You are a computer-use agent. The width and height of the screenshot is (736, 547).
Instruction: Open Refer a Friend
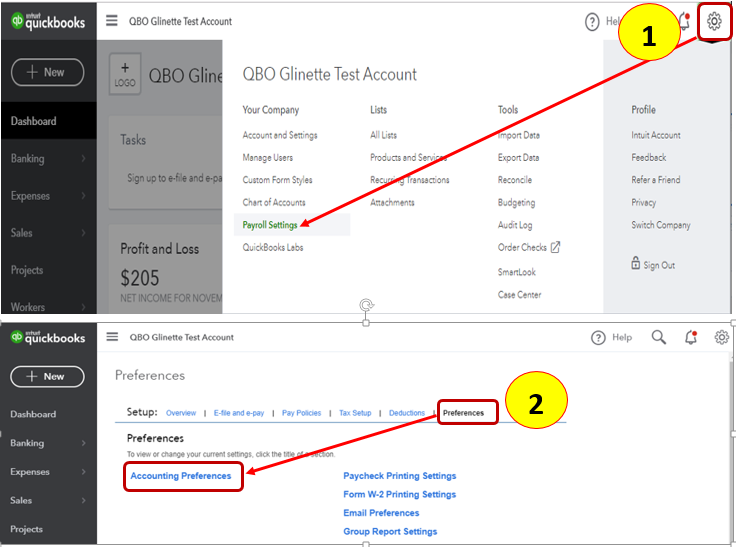[x=656, y=180]
